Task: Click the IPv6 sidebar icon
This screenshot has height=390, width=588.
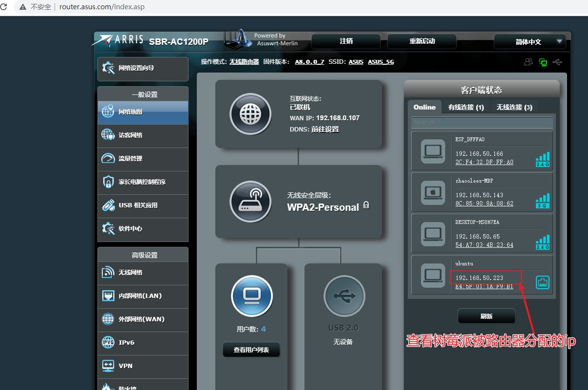Action: pyautogui.click(x=108, y=342)
